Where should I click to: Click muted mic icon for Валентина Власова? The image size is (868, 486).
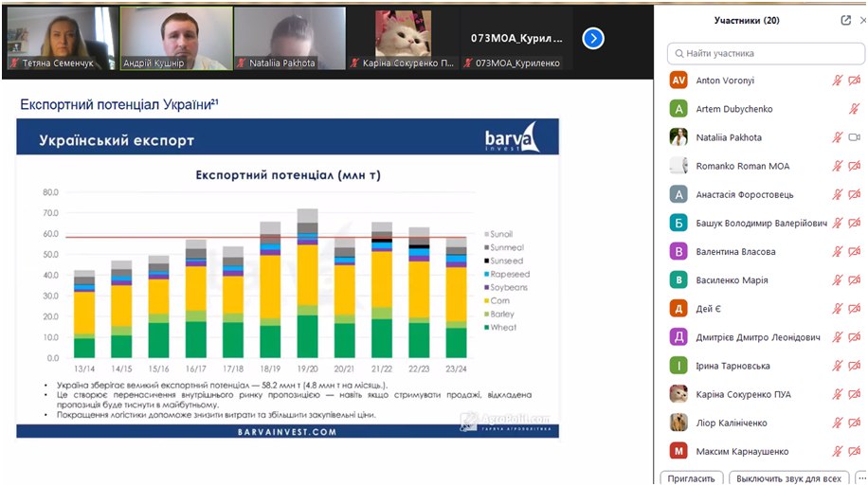click(x=837, y=252)
